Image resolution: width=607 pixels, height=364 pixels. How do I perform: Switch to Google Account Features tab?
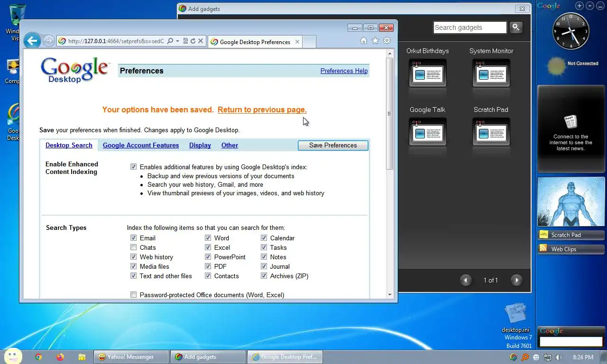tap(141, 145)
